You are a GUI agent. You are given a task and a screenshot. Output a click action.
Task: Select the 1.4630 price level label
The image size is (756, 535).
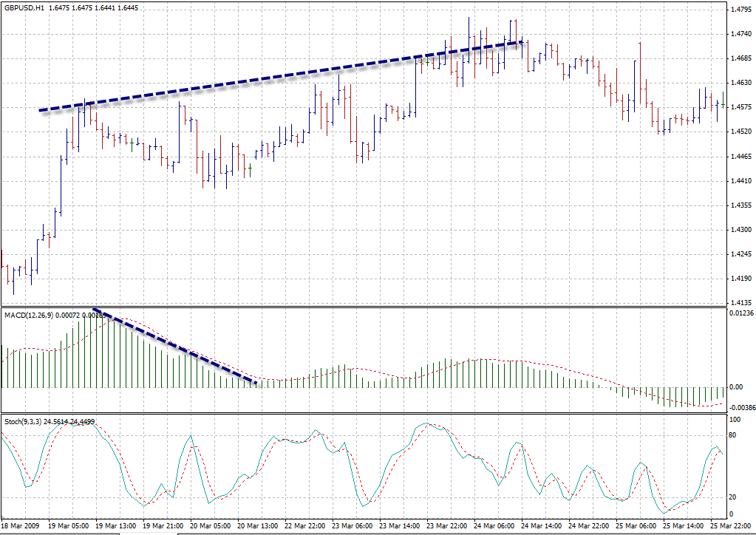[741, 83]
